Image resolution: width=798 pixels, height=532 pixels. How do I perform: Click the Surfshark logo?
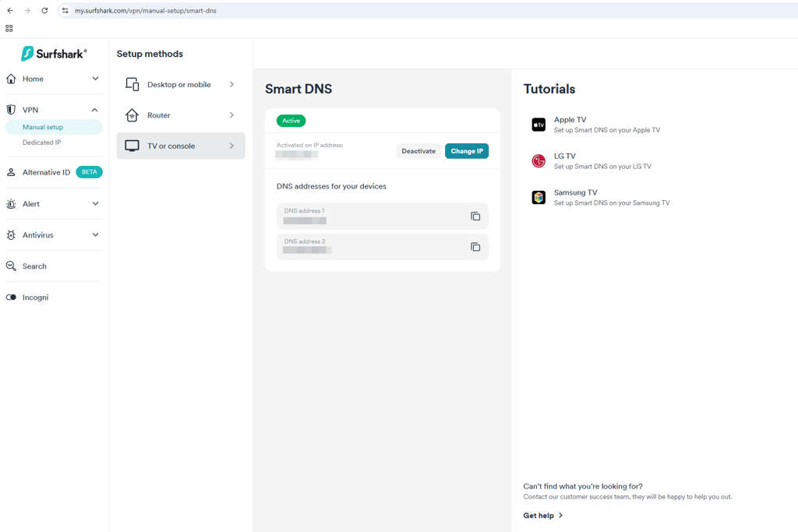point(54,54)
